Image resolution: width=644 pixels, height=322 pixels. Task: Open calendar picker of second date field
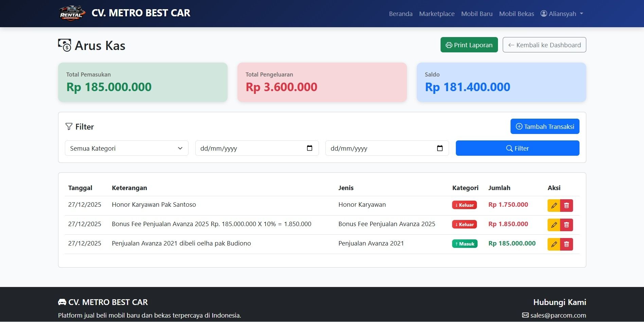coord(440,148)
